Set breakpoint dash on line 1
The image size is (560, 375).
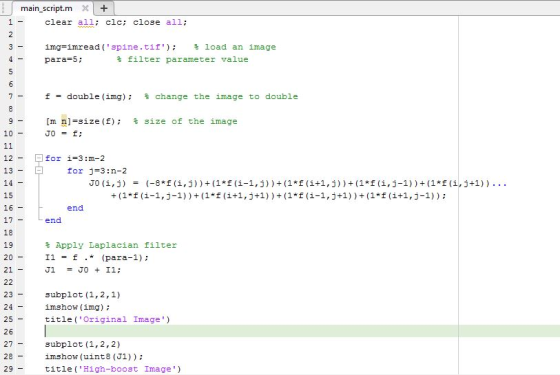[20, 22]
